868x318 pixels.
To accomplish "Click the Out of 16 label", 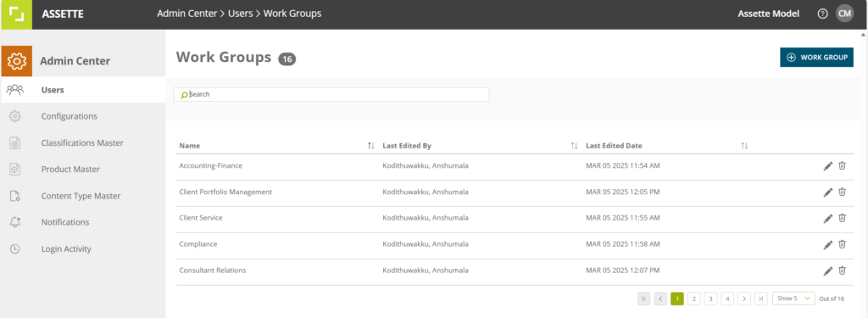I will [832, 298].
